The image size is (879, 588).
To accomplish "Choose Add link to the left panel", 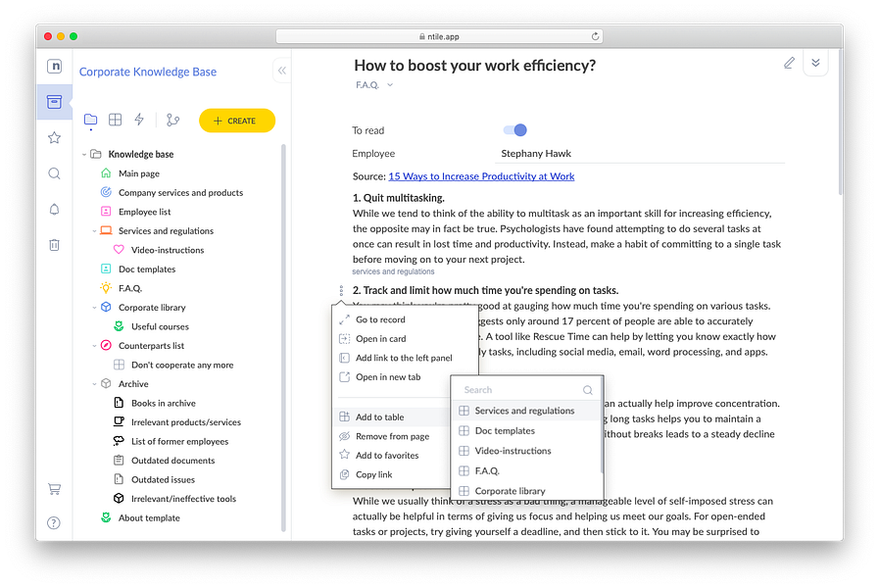I will (x=406, y=358).
